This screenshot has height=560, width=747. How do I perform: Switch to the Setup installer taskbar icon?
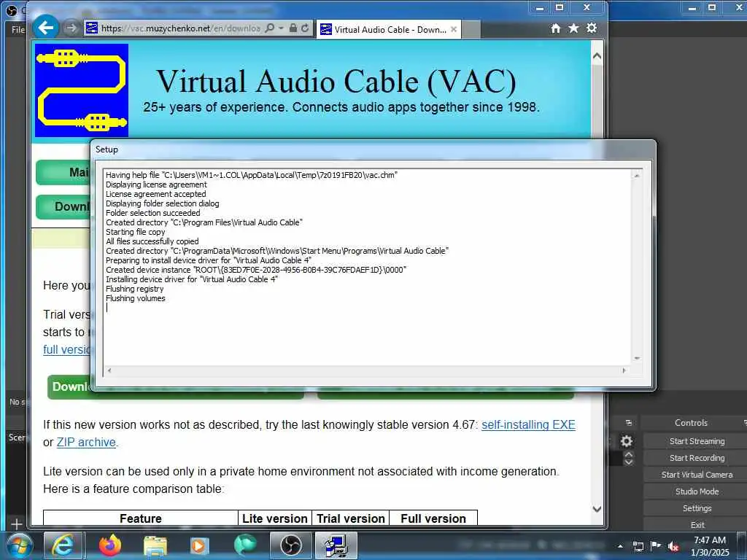point(336,545)
